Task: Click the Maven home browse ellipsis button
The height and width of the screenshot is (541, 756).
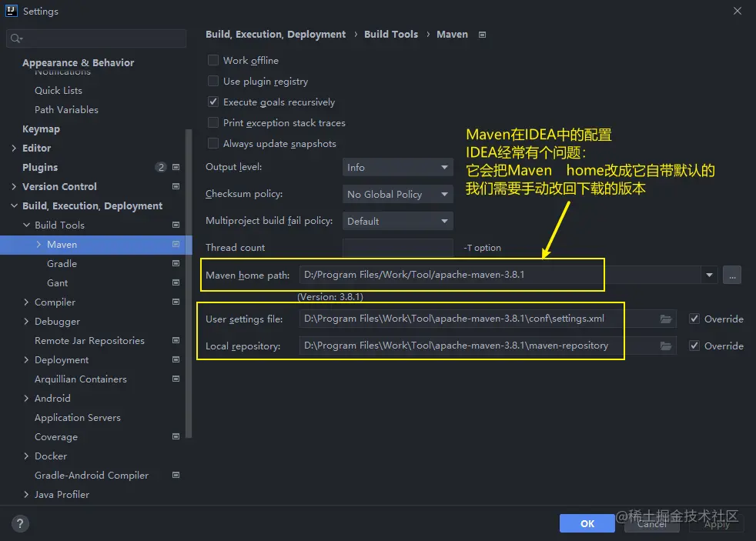Action: [x=732, y=275]
